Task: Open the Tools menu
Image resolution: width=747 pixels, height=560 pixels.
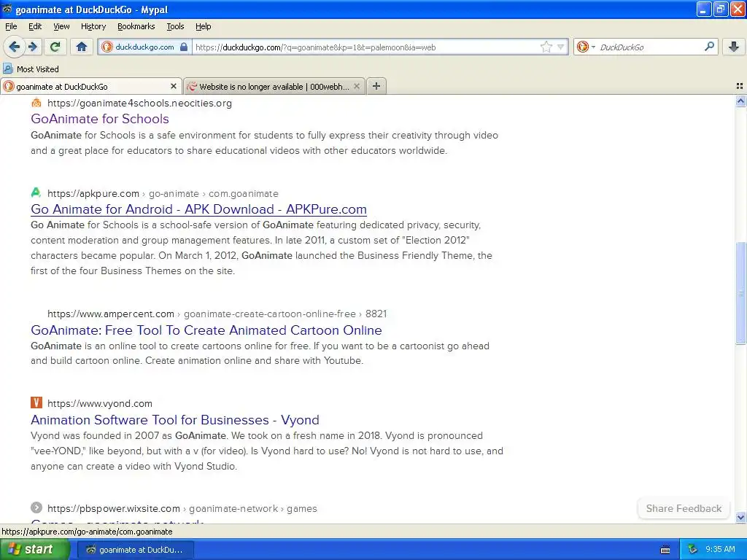Action: click(175, 26)
